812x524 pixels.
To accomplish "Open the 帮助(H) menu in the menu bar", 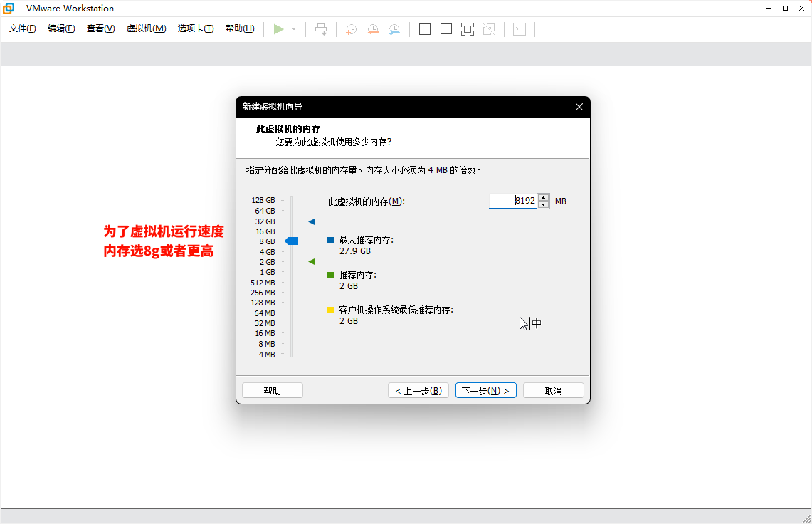I will pyautogui.click(x=240, y=28).
